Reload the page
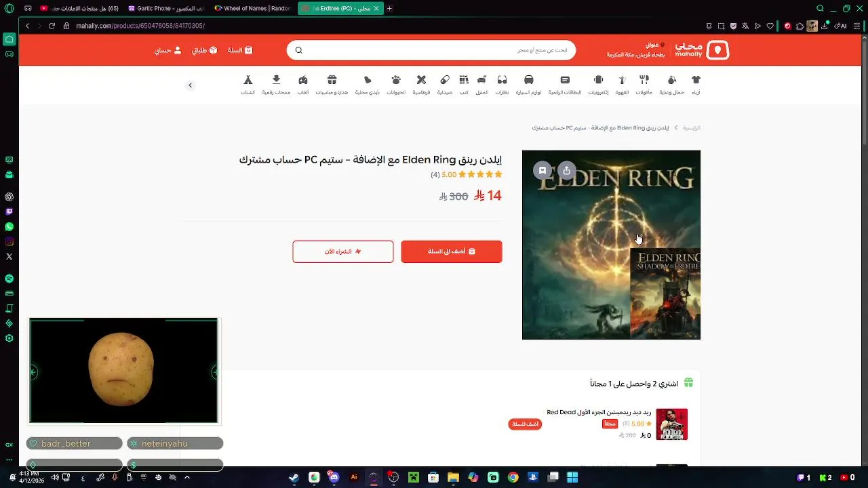This screenshot has height=488, width=868. (x=52, y=26)
